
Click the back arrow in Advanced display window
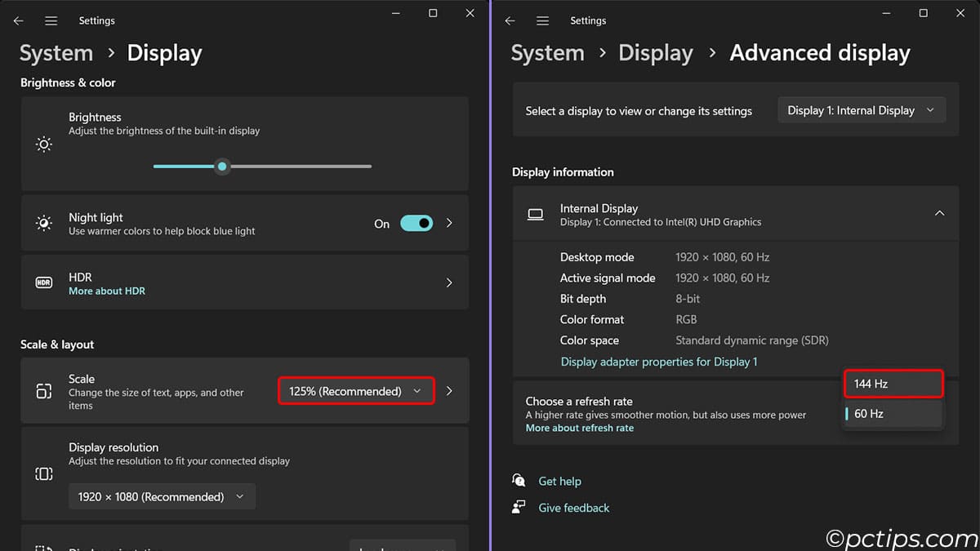[509, 20]
